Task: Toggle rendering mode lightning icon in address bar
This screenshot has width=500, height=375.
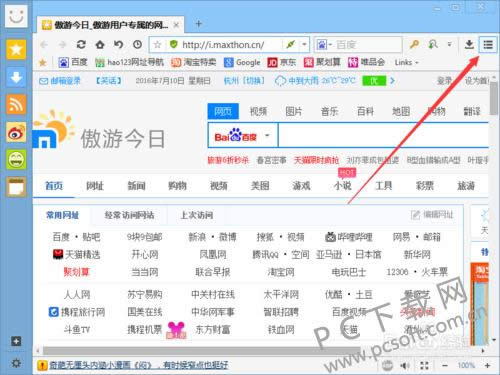Action: click(x=291, y=44)
